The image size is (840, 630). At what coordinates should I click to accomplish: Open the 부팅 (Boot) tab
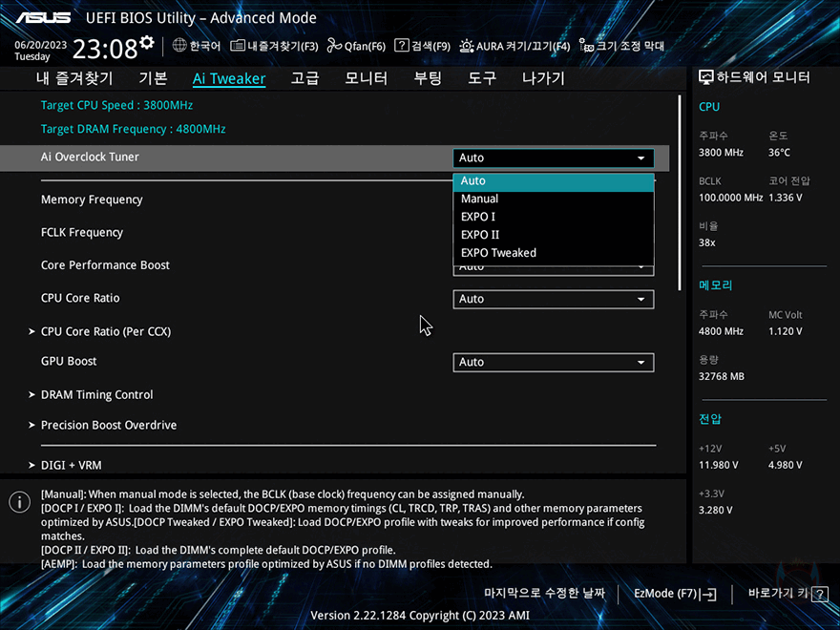point(428,78)
